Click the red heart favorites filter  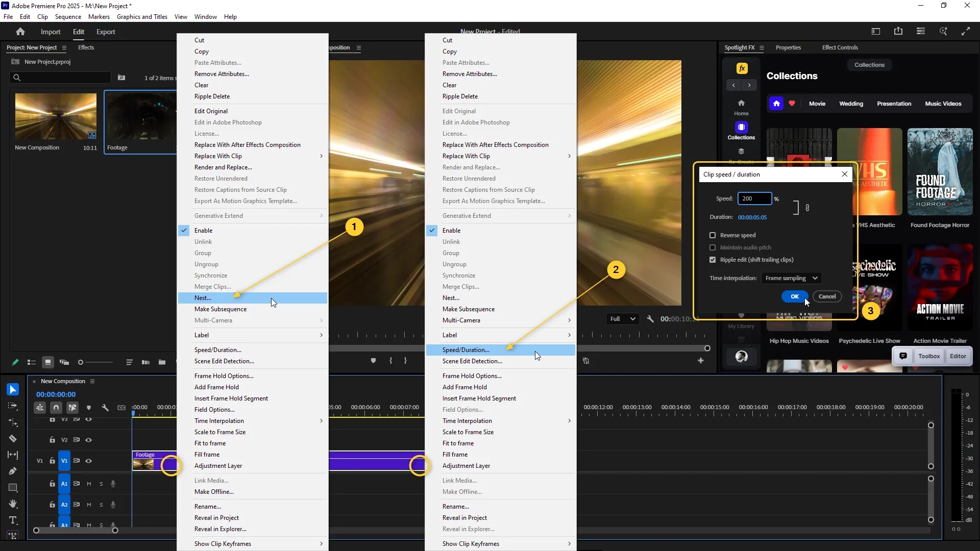pyautogui.click(x=792, y=104)
